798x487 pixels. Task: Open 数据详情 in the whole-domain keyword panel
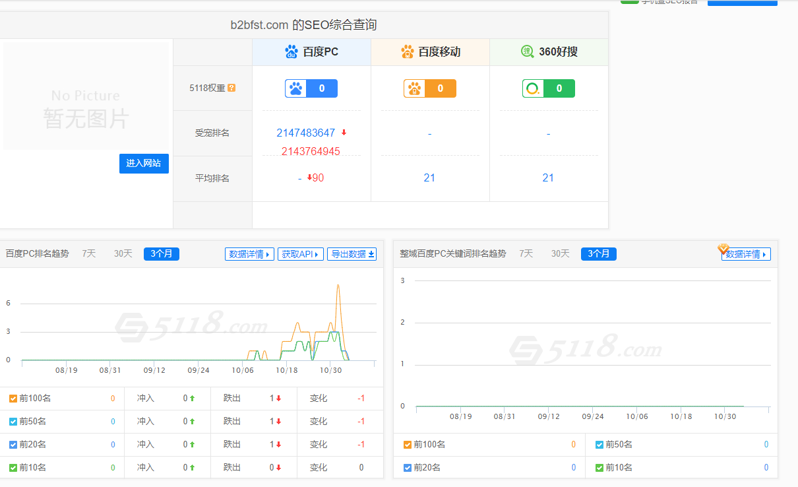tap(746, 254)
